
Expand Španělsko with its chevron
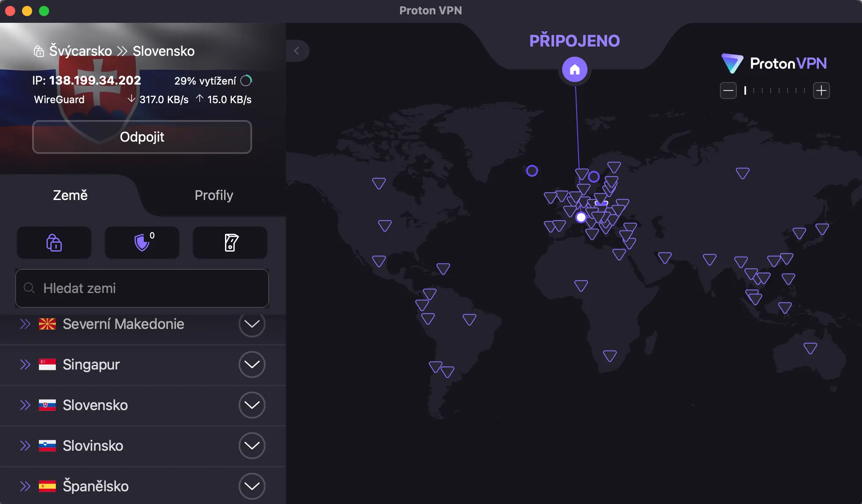252,486
